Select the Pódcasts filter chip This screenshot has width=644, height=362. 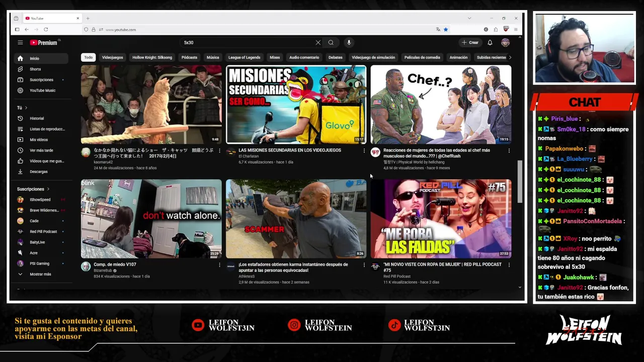pos(189,57)
